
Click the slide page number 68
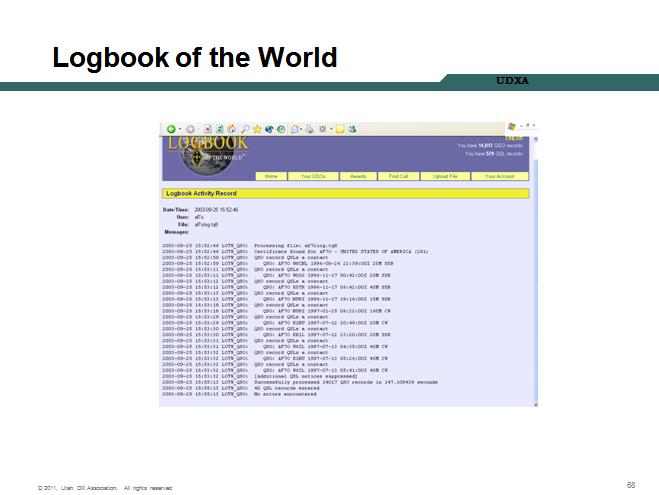click(x=631, y=485)
